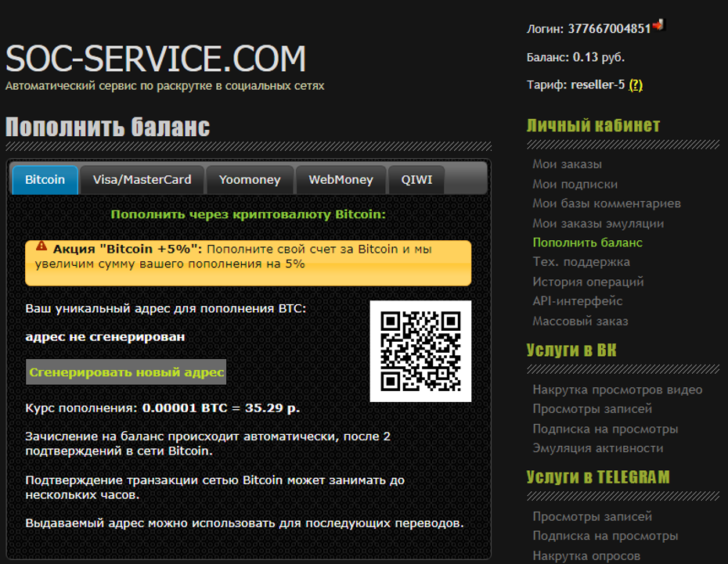Open Мои заказы эмуляции link
The width and height of the screenshot is (728, 564).
click(x=598, y=223)
